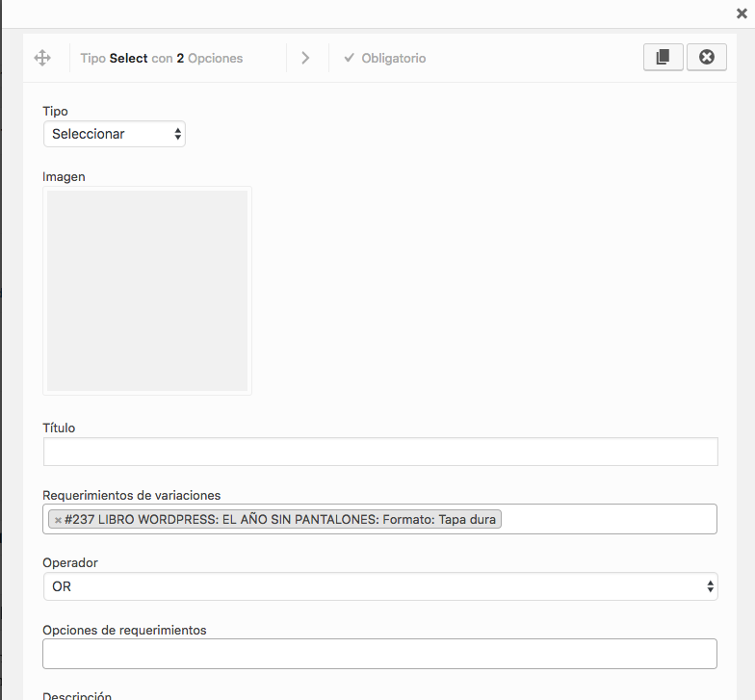Open the Tipo dropdown showing Seleccionar
This screenshot has width=755, height=700.
click(115, 135)
